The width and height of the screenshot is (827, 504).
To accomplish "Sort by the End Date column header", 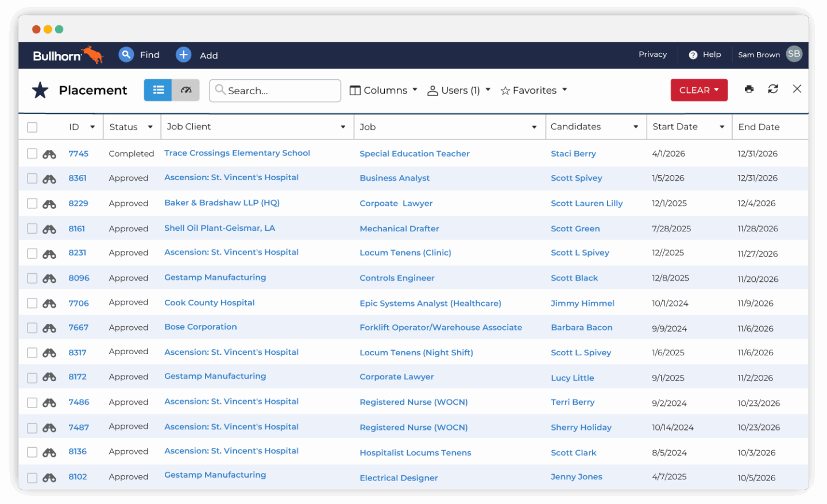I will coord(759,127).
